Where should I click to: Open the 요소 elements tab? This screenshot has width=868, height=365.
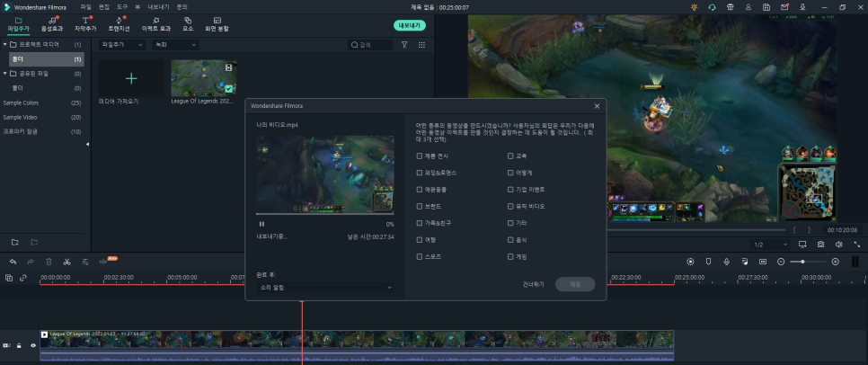[x=188, y=23]
